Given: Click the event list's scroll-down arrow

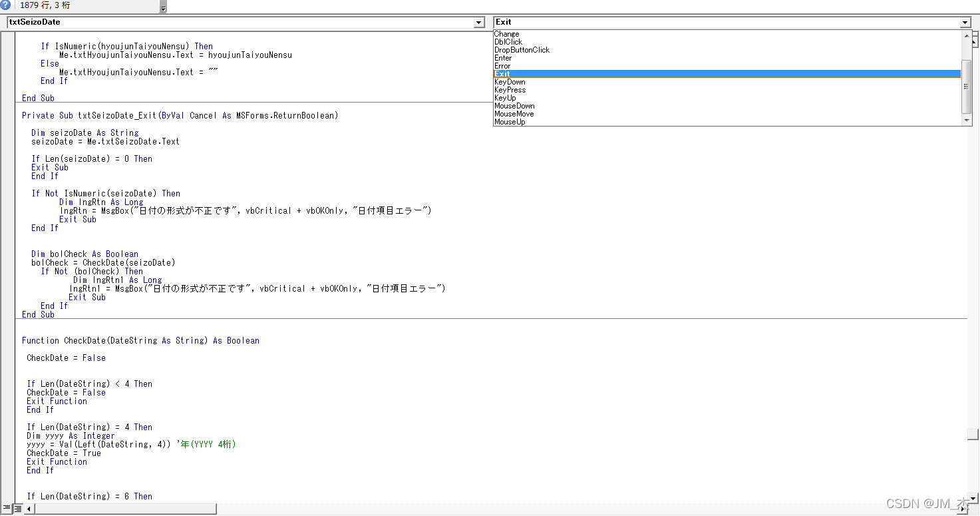Looking at the screenshot, I should pyautogui.click(x=966, y=120).
